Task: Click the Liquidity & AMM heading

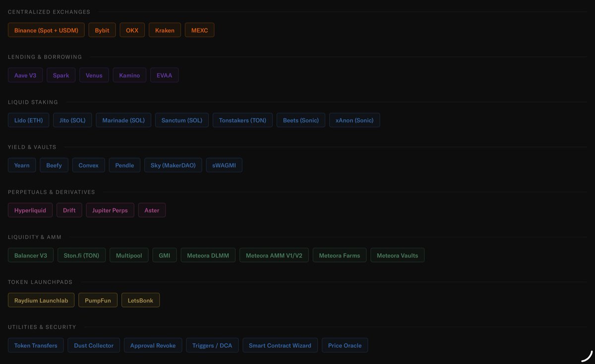Action: [x=35, y=237]
